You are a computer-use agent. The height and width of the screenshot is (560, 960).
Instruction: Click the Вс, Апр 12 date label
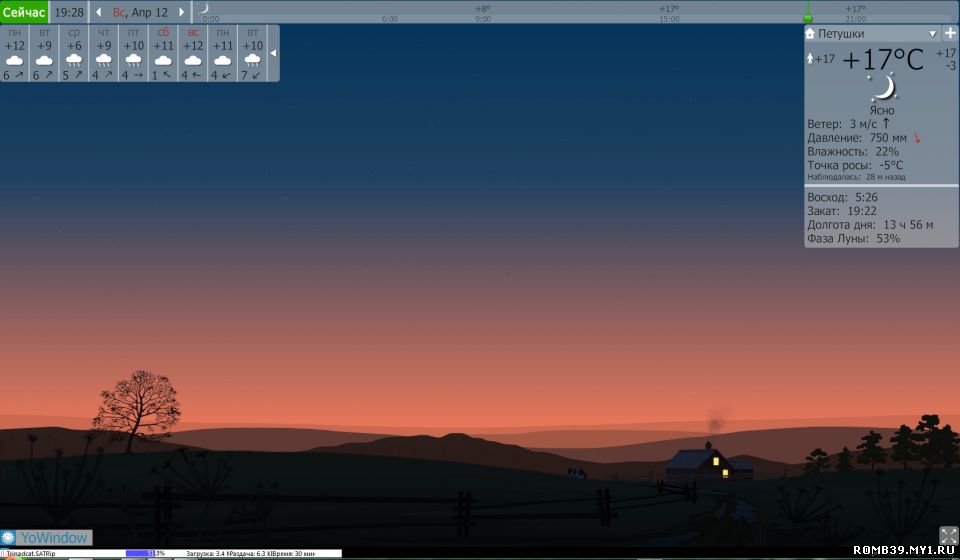140,12
